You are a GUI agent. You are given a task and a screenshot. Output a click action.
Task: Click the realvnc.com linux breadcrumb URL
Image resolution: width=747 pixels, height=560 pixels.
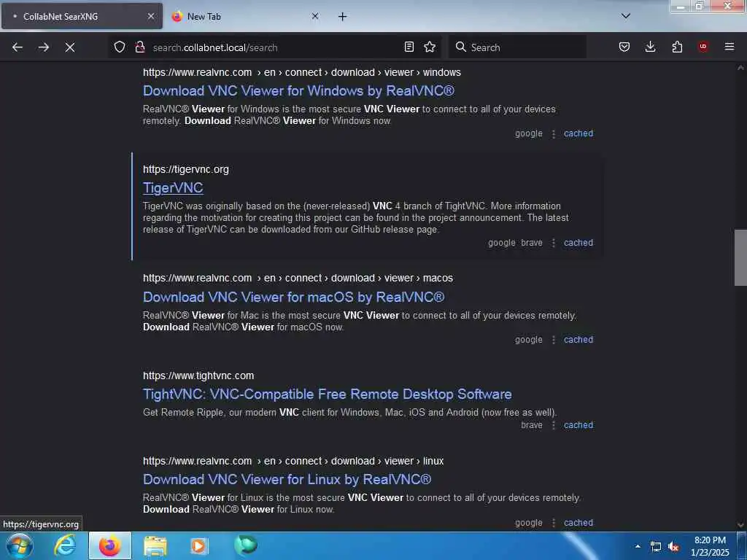[293, 461]
